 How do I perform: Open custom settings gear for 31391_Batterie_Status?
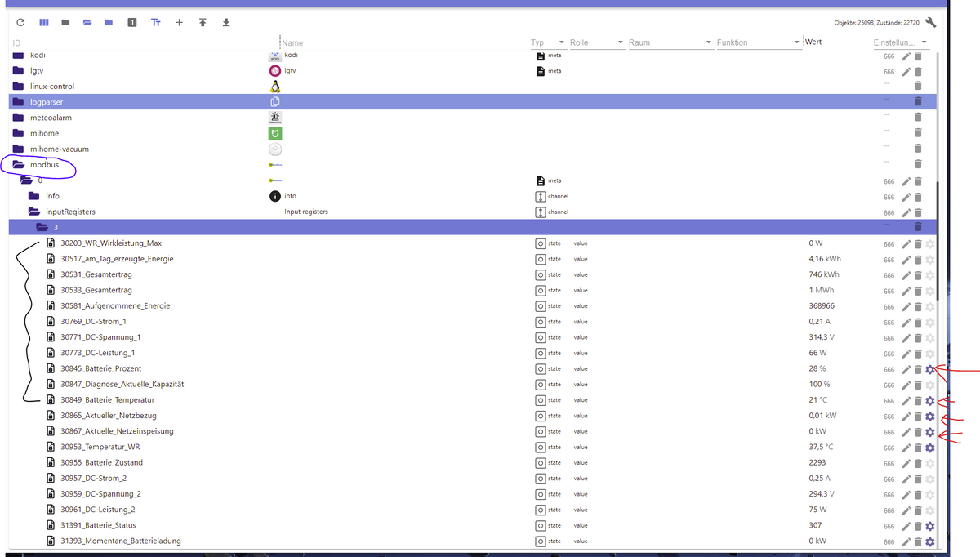(x=929, y=526)
